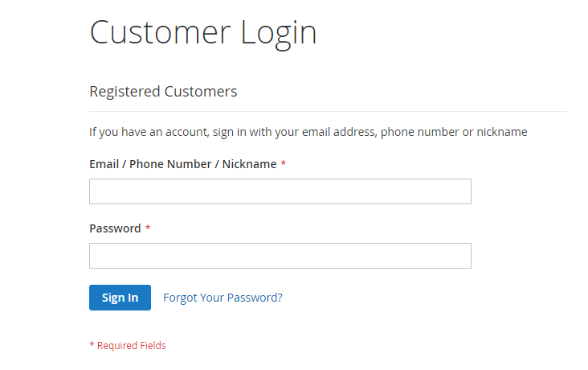The image size is (588, 370).
Task: Click the red asterisk next to Password
Action: [x=148, y=228]
